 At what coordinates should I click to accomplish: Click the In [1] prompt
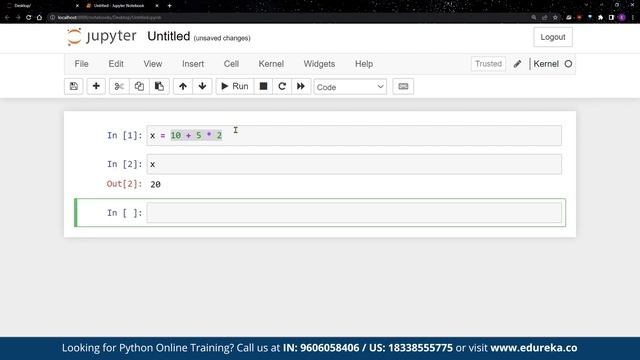[124, 136]
